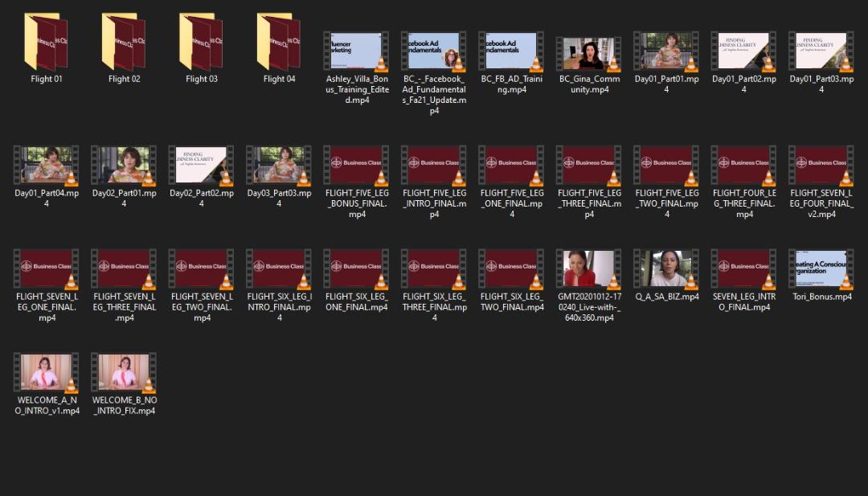This screenshot has height=496, width=868.
Task: Open the Flight 03 folder
Action: click(x=201, y=43)
